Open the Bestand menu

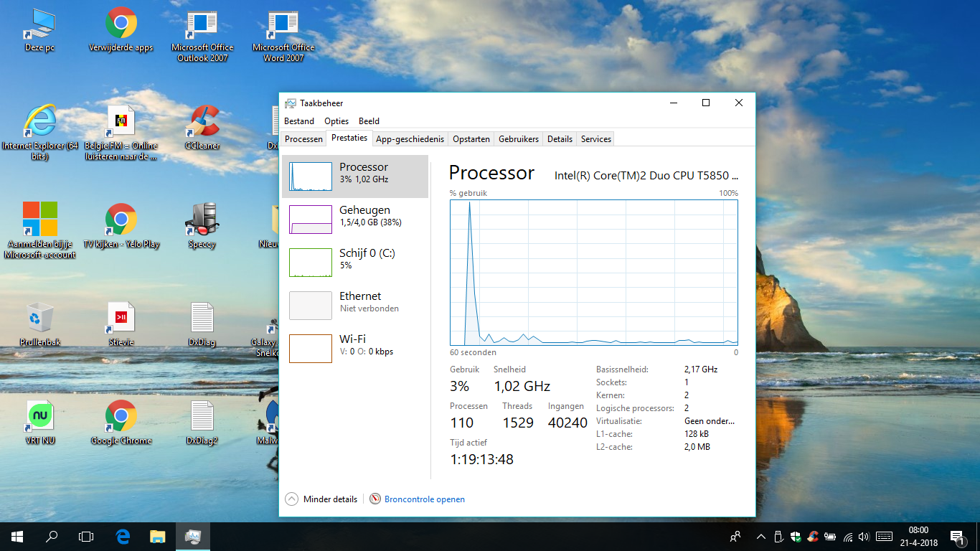pyautogui.click(x=298, y=121)
